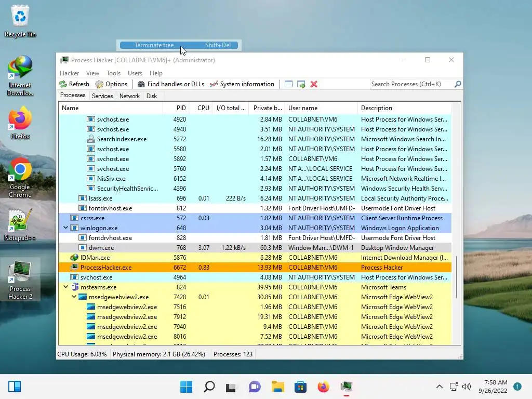The width and height of the screenshot is (532, 399).
Task: Select the SecurityHealthServic... process row
Action: coord(255,188)
